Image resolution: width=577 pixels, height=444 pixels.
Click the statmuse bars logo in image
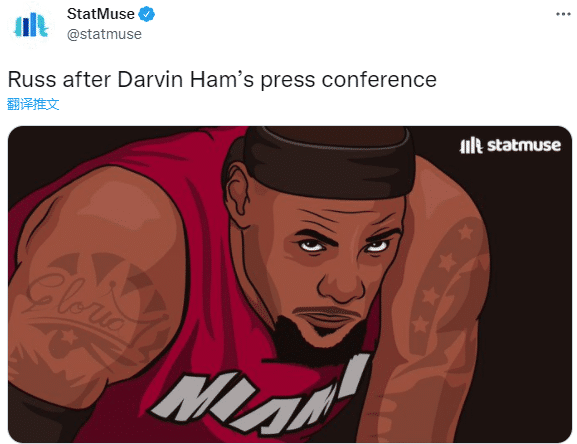471,146
